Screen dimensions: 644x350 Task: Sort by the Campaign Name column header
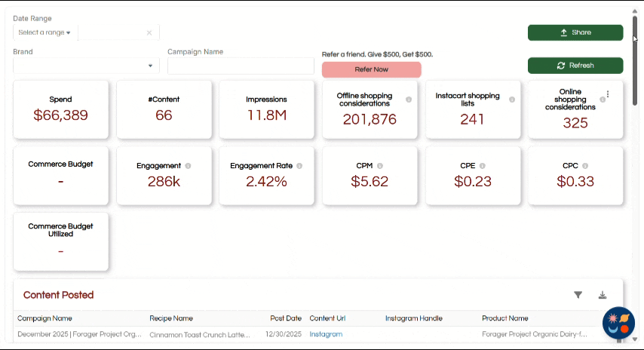tap(44, 318)
